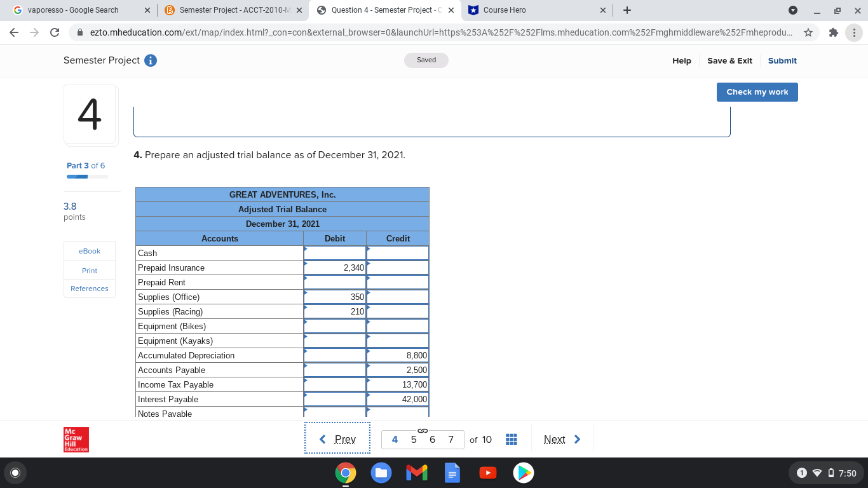Click the site lock icon in address bar
Viewport: 868px width, 488px height.
[x=80, y=32]
